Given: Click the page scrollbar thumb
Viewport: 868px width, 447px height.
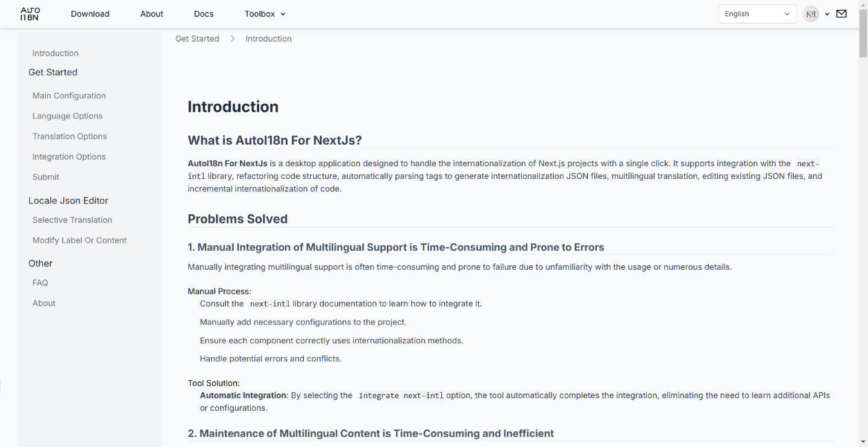Looking at the screenshot, I should 863,32.
